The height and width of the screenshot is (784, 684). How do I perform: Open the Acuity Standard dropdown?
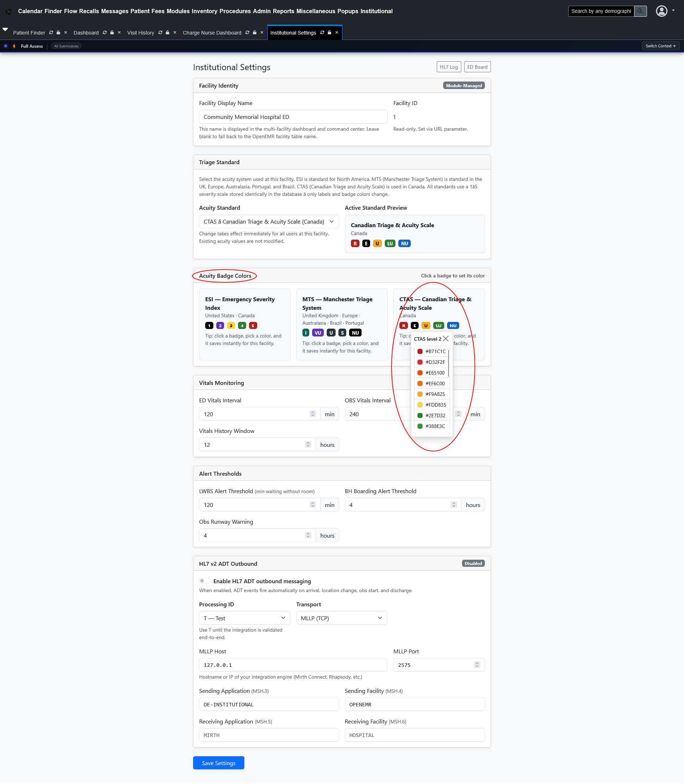click(269, 222)
